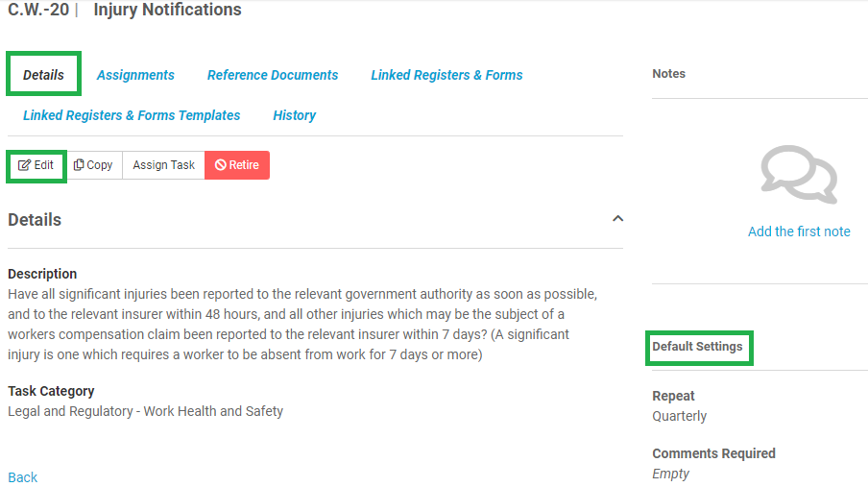868x487 pixels.
Task: Click the speech bubbles notes icon
Action: [799, 175]
